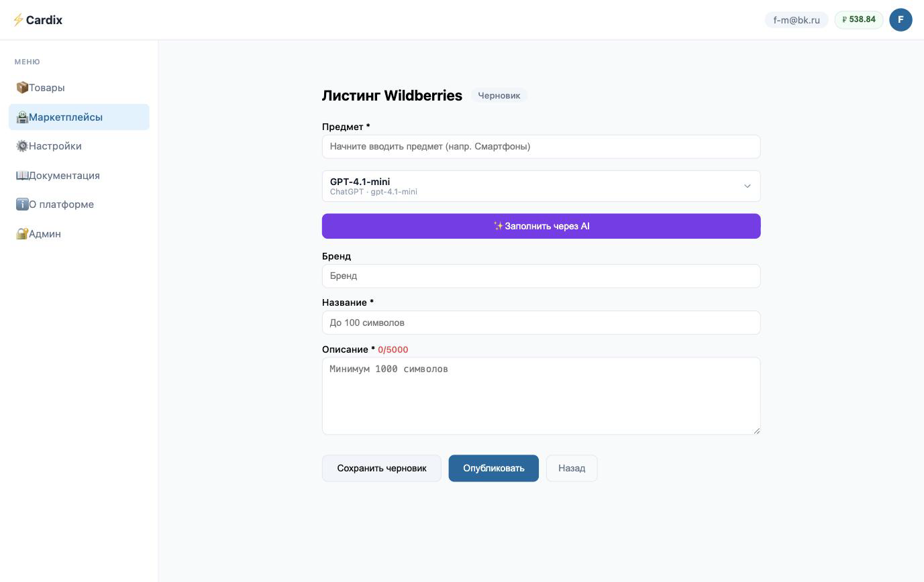Click the Предмет field label

[346, 127]
